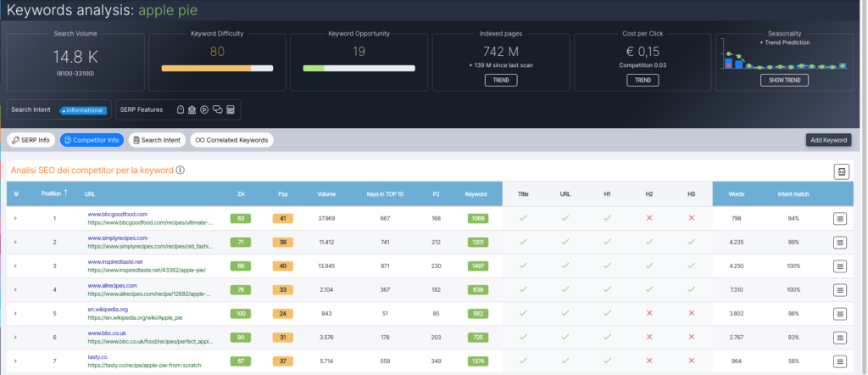This screenshot has height=375, width=868.
Task: Open the inspiredtaste.net/43362/apple-pie/ URL
Action: pyautogui.click(x=147, y=271)
